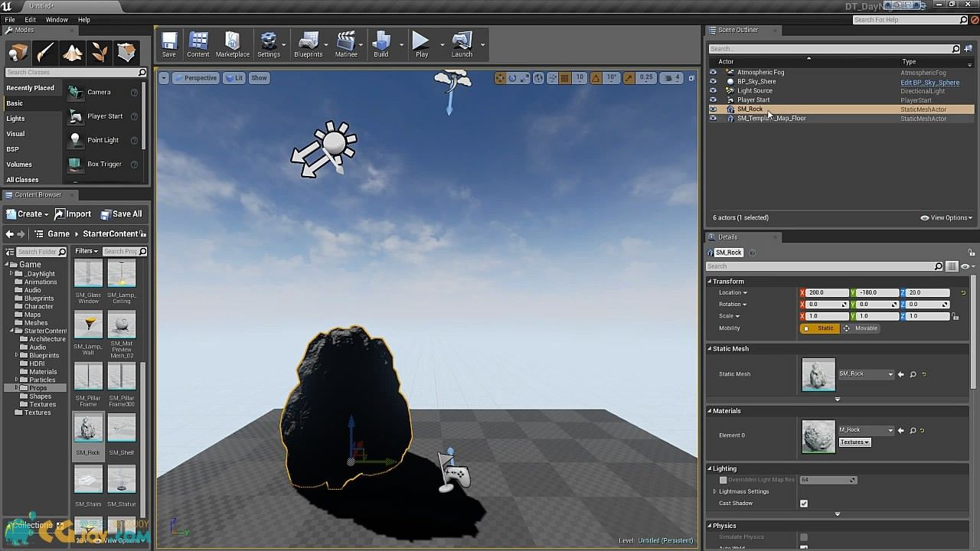Open the Textures dropdown under Materials

[x=854, y=442]
